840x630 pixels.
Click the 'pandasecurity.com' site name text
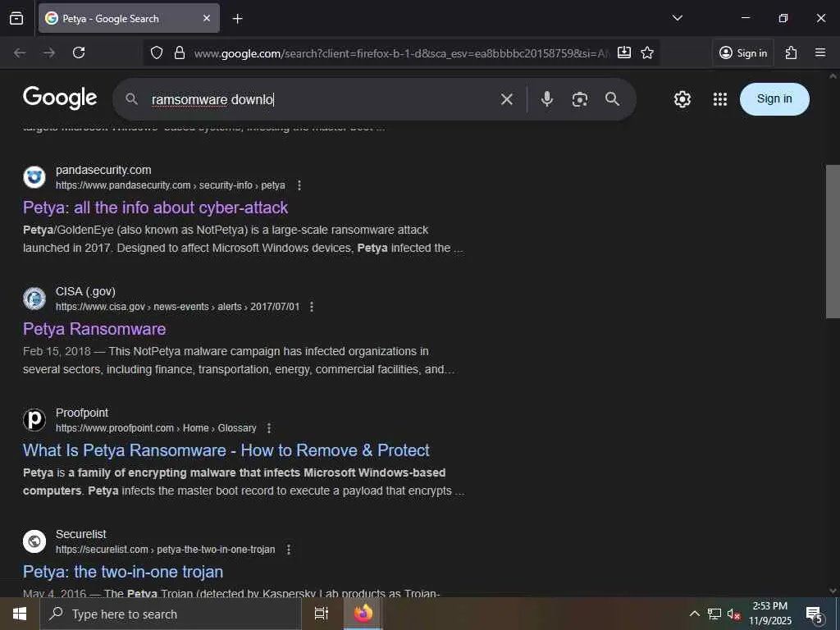coord(103,170)
